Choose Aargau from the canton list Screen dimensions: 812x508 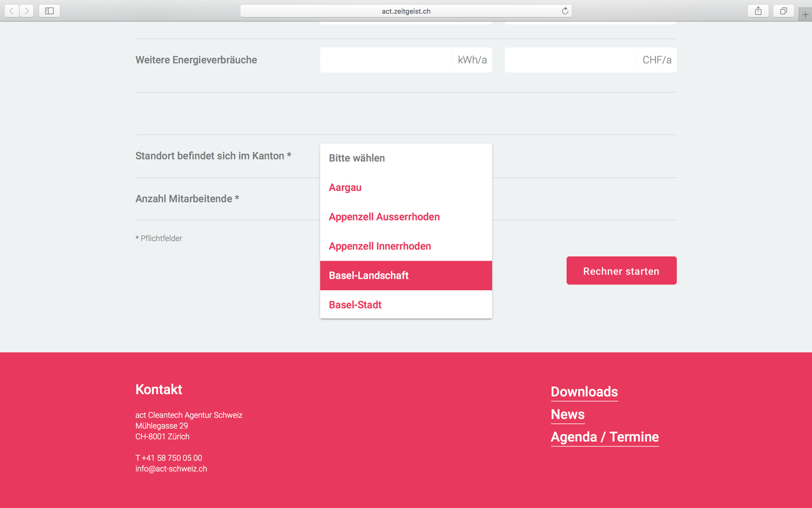click(x=406, y=188)
